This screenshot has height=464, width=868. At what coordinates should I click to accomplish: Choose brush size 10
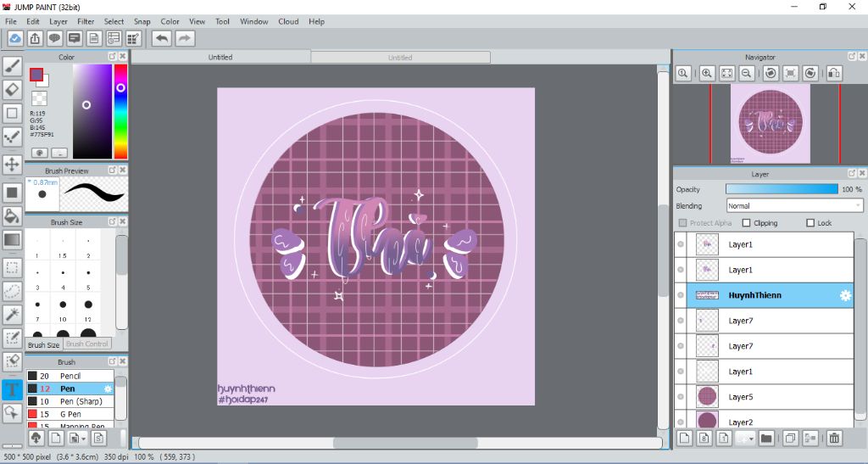63,309
